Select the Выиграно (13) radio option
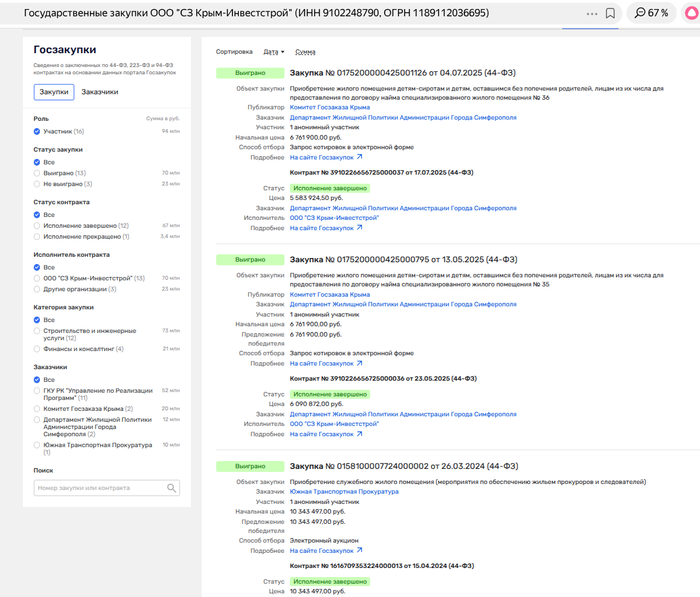This screenshot has width=700, height=597. [x=37, y=173]
